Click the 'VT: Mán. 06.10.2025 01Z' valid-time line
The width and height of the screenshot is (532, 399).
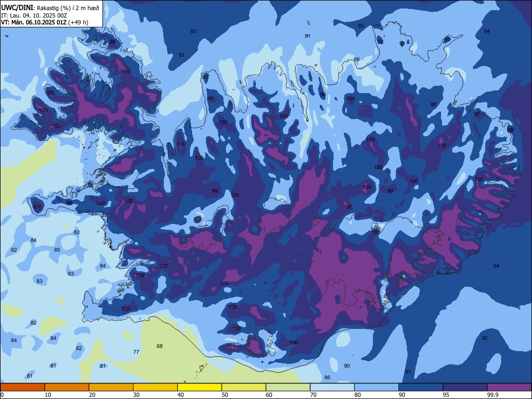point(34,22)
